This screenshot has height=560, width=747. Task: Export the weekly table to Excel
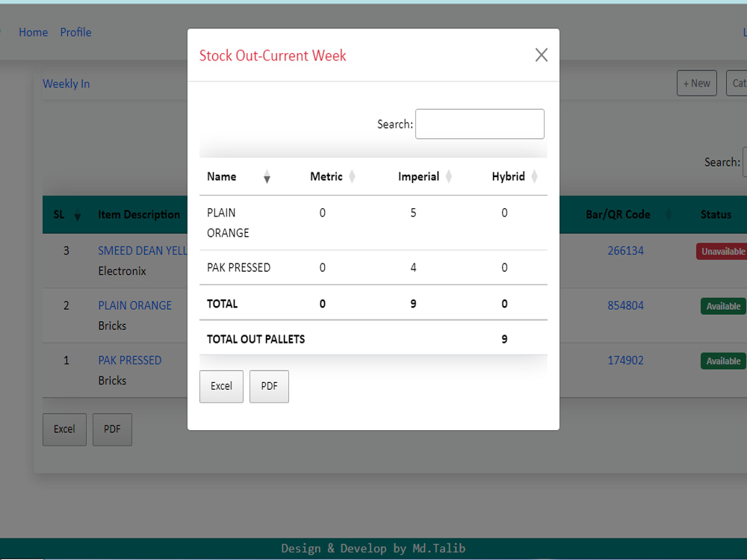coord(64,429)
